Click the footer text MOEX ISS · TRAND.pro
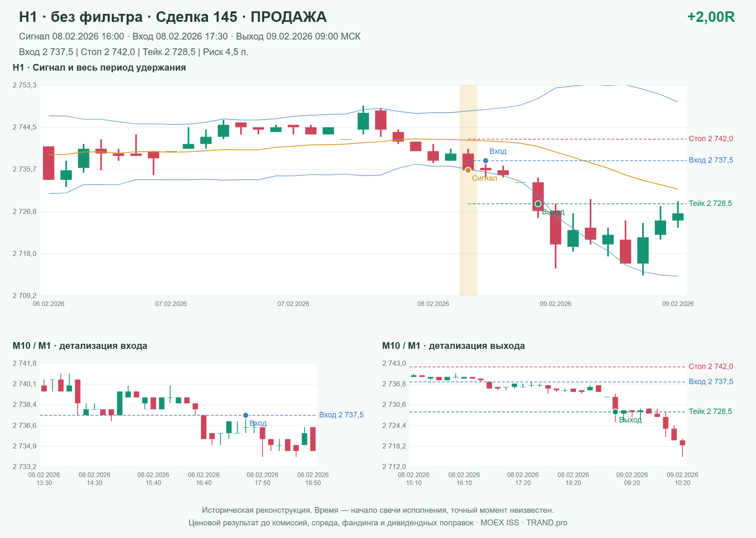The image size is (756, 538). (524, 523)
